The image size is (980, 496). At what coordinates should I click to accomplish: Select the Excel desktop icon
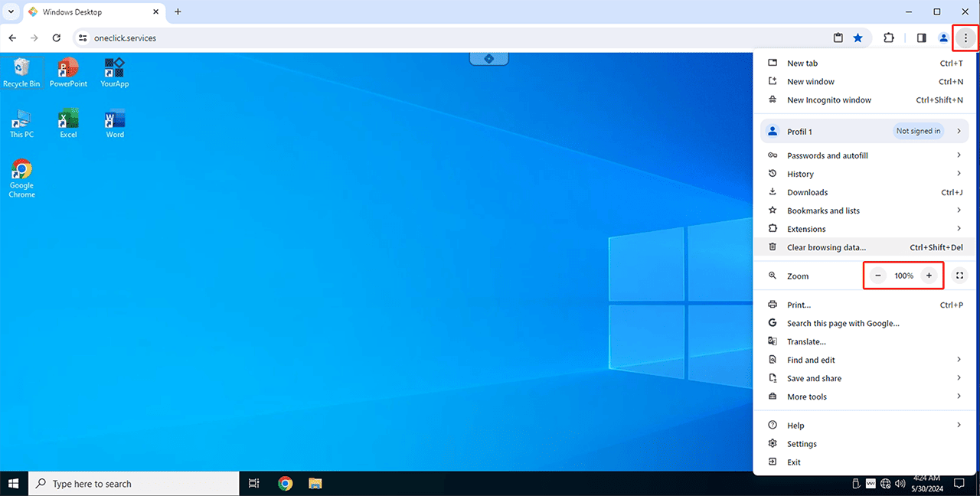[68, 122]
